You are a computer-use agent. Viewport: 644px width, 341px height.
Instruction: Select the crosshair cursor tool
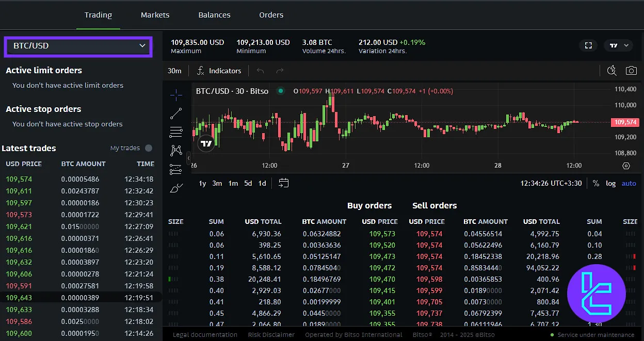coord(176,95)
